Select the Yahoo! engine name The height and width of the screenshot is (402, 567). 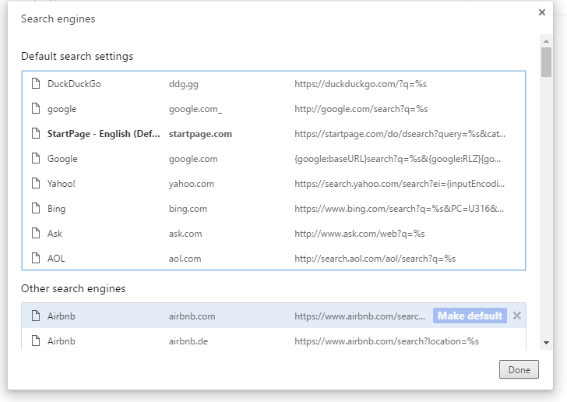tap(61, 184)
